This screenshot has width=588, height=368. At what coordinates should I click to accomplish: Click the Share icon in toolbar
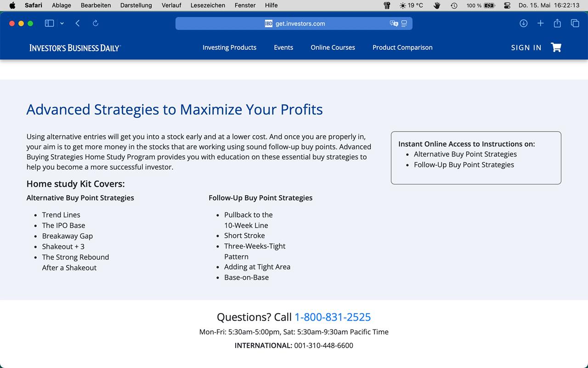pos(557,23)
